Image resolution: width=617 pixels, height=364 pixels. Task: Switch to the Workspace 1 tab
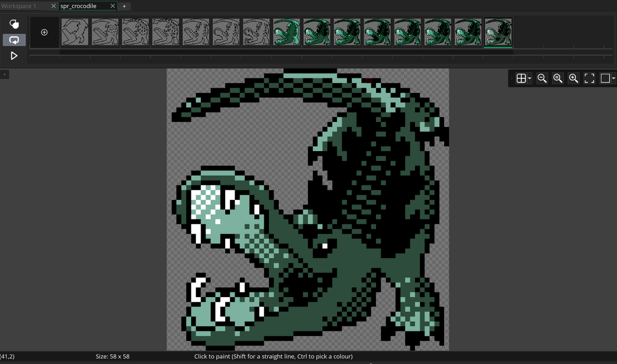[19, 6]
